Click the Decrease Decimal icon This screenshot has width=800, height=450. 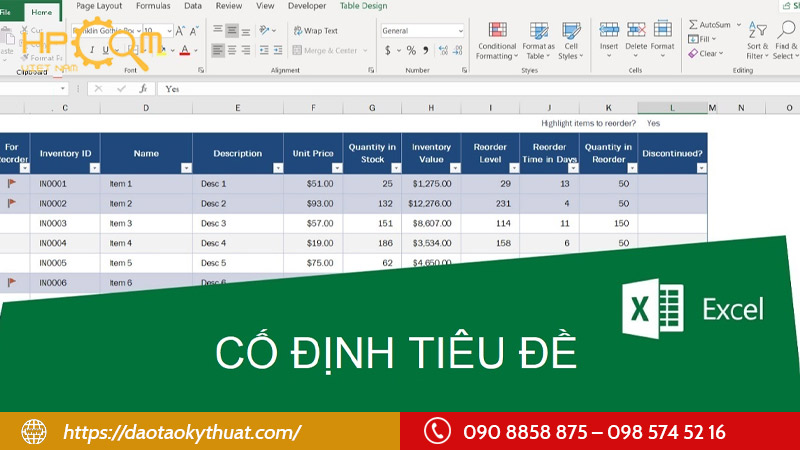(x=458, y=50)
